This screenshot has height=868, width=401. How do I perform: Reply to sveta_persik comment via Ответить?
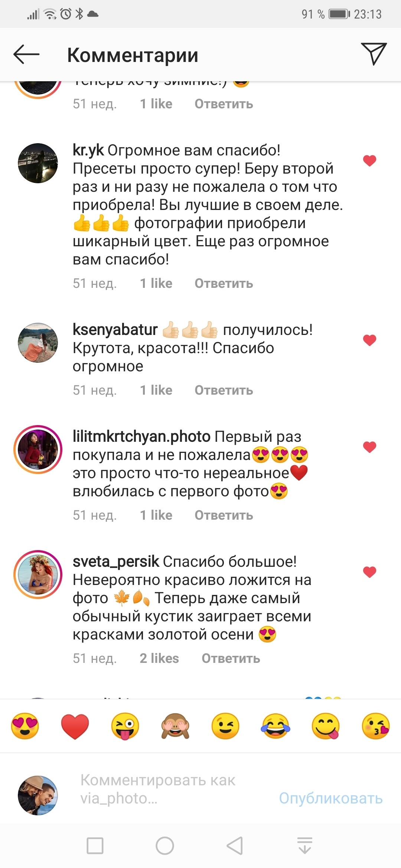point(231,658)
